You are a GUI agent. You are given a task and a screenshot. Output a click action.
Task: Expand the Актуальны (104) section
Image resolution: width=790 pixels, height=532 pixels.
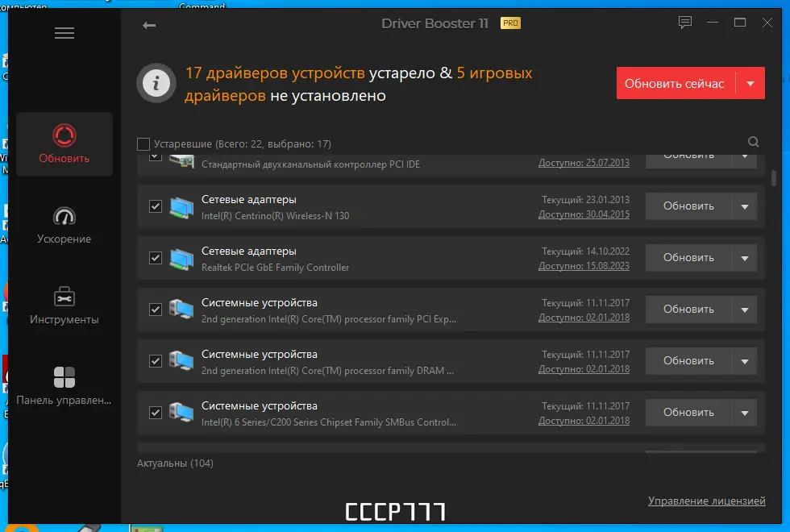[x=176, y=463]
